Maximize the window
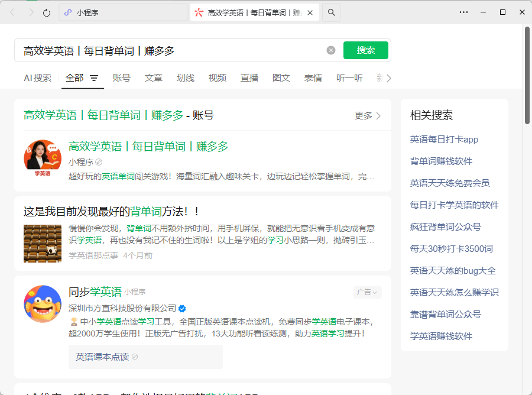The image size is (532, 395). pos(503,12)
